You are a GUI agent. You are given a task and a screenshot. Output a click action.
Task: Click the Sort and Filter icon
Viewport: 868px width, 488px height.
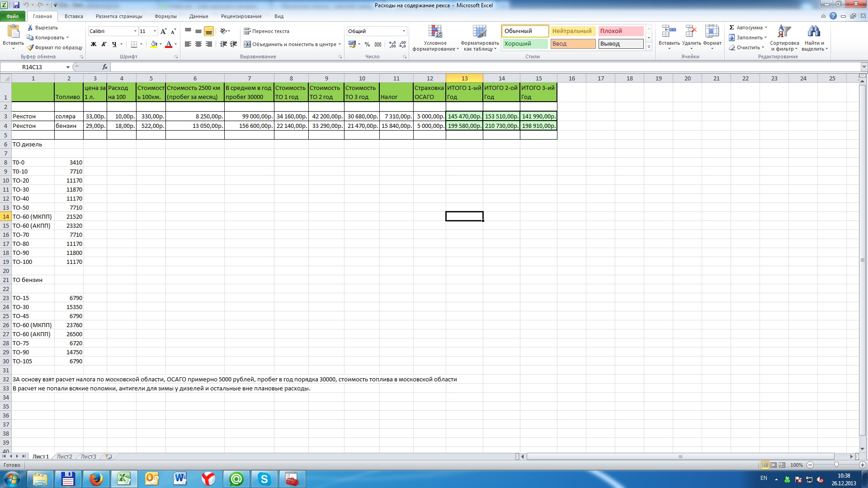784,32
